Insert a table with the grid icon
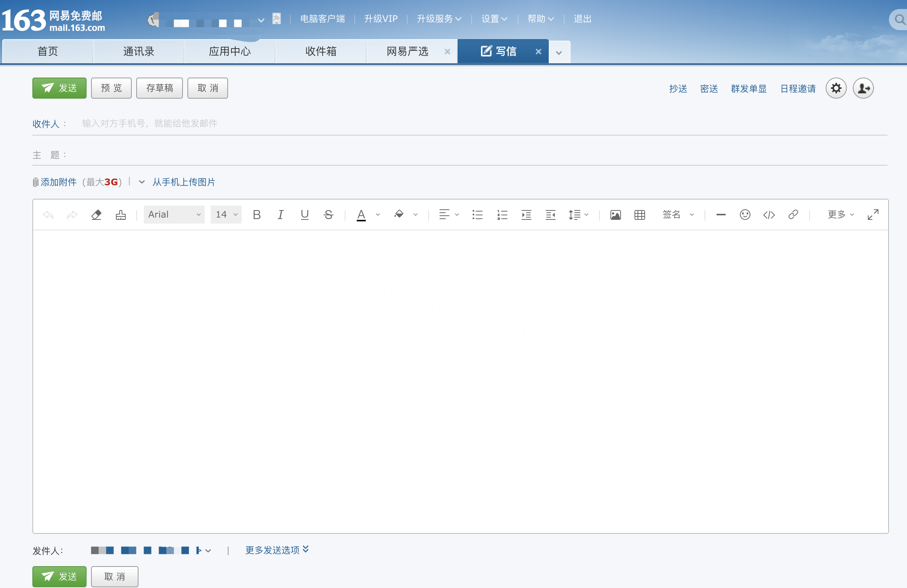Viewport: 907px width, 588px height. tap(639, 215)
